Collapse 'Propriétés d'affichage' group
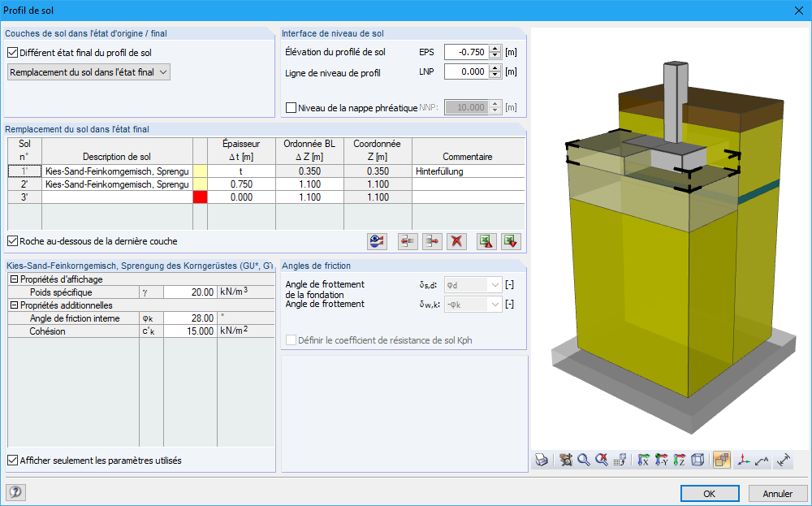Image resolution: width=812 pixels, height=506 pixels. tap(14, 279)
